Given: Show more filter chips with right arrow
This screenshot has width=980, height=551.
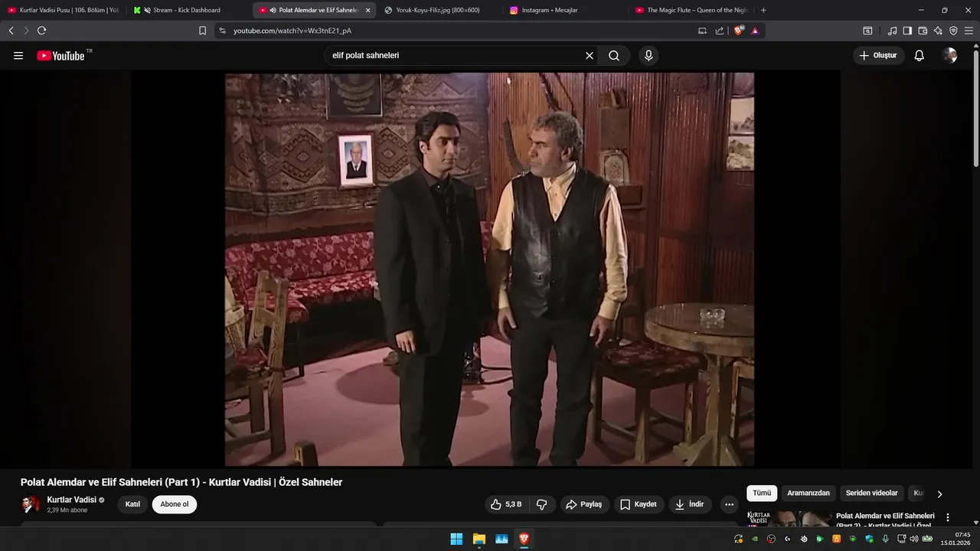Looking at the screenshot, I should pos(939,494).
